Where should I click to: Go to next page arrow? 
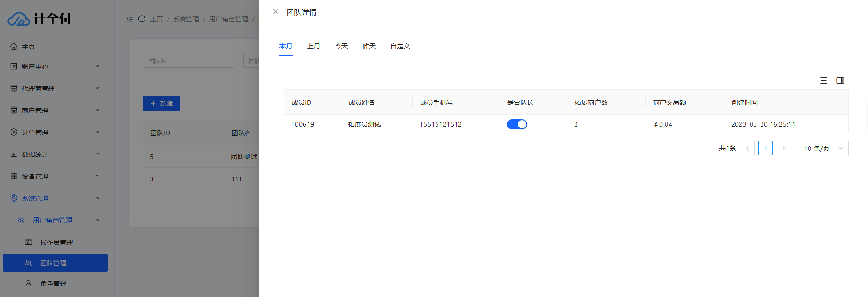[784, 148]
